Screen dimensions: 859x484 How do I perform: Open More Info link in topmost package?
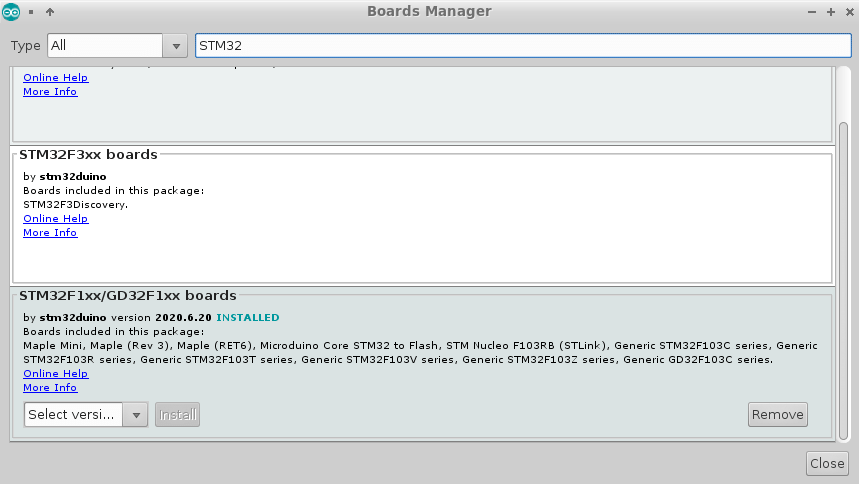(50, 92)
